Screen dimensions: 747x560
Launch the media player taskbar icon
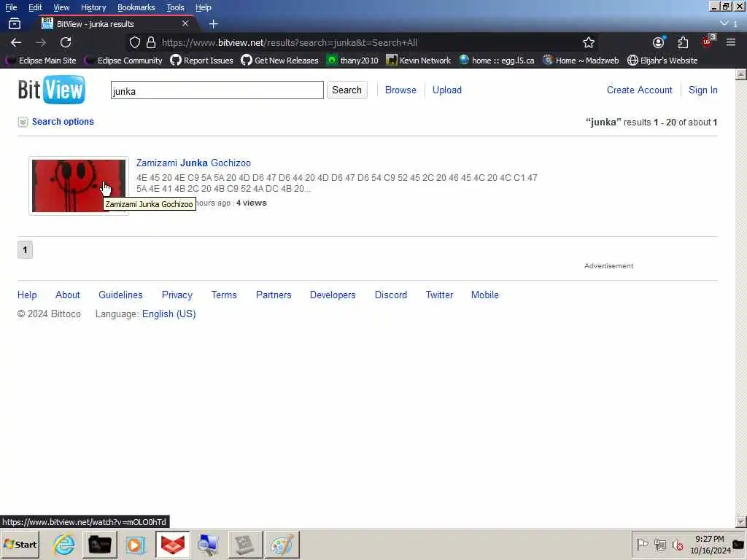pyautogui.click(x=136, y=544)
